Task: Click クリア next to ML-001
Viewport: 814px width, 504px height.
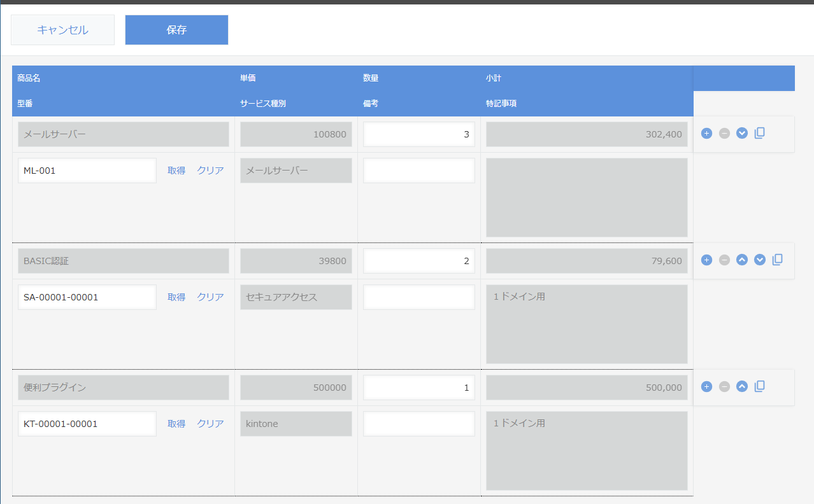Action: [210, 171]
